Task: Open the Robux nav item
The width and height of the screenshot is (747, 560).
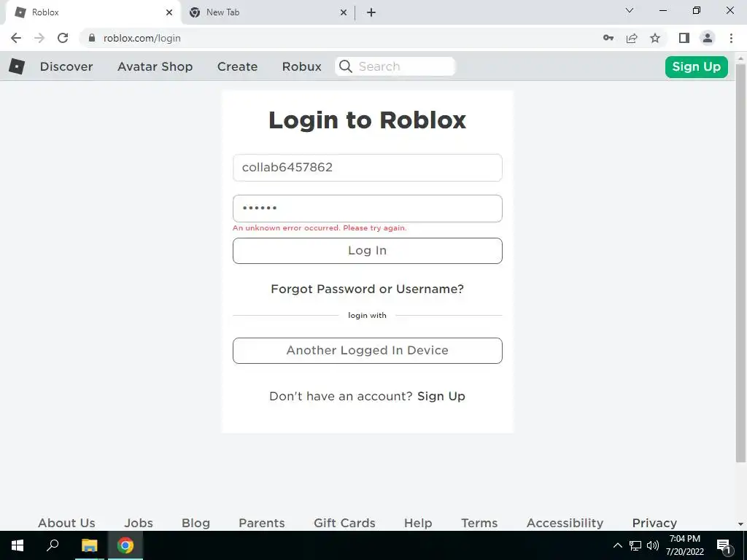Action: [301, 66]
